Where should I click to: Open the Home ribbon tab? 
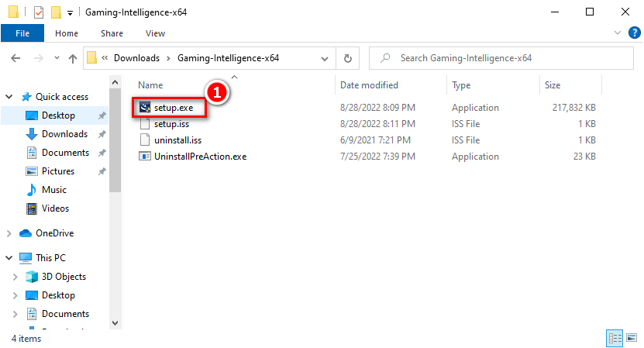tap(67, 33)
